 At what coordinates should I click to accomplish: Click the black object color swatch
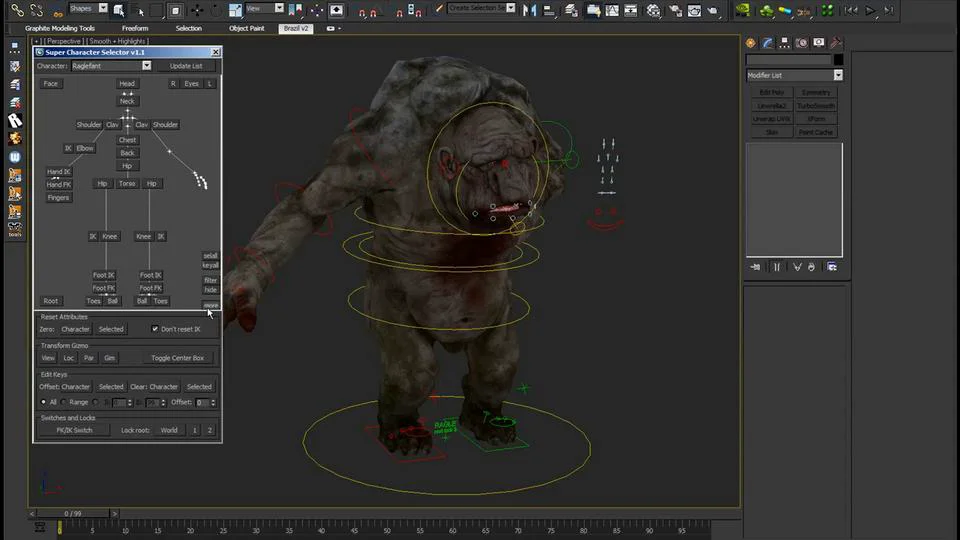(838, 59)
